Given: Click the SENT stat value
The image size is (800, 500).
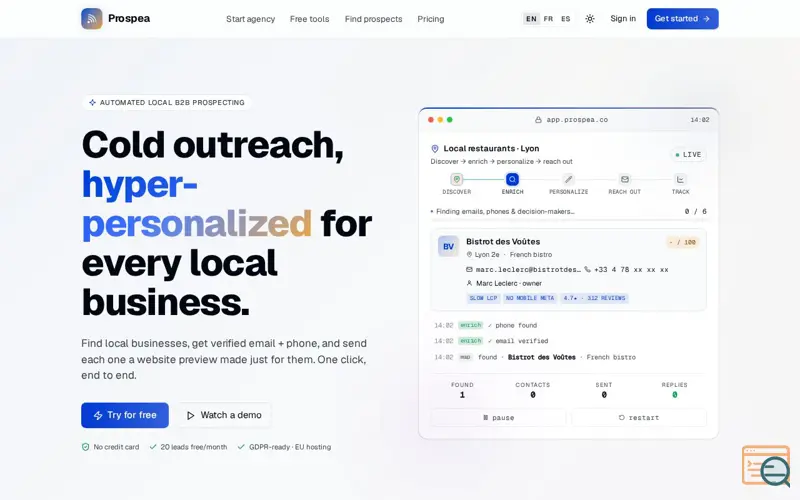Looking at the screenshot, I should (604, 395).
